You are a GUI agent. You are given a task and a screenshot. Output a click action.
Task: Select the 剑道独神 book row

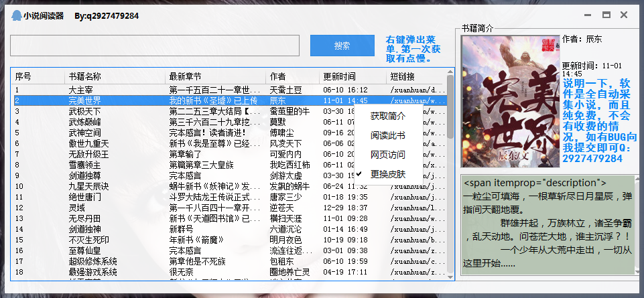(230, 229)
